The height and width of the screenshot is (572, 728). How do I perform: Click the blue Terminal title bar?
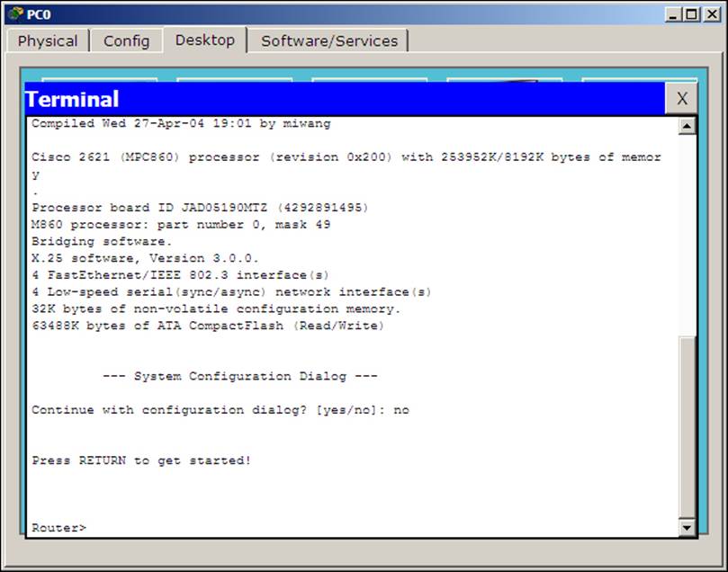coord(345,98)
